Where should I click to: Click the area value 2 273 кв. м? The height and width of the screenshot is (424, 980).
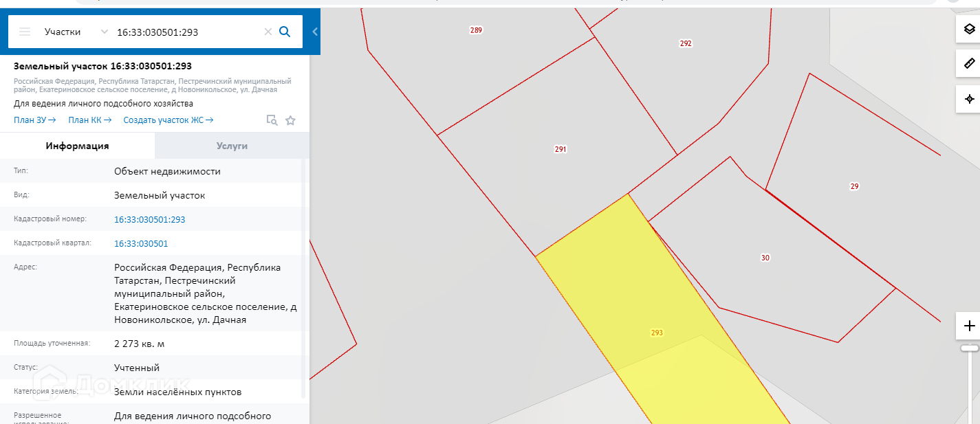tap(140, 344)
